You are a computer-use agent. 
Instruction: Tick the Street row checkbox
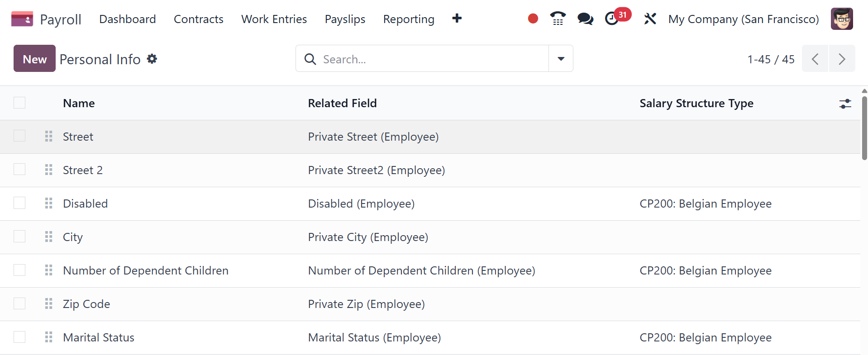click(x=19, y=136)
